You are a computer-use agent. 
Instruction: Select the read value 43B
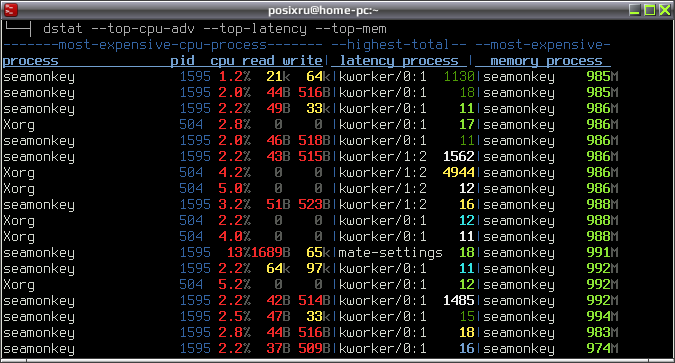pyautogui.click(x=278, y=157)
